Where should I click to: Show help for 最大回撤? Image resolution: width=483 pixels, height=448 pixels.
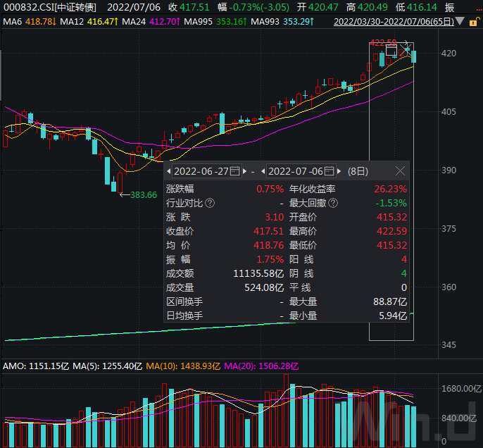coord(333,203)
